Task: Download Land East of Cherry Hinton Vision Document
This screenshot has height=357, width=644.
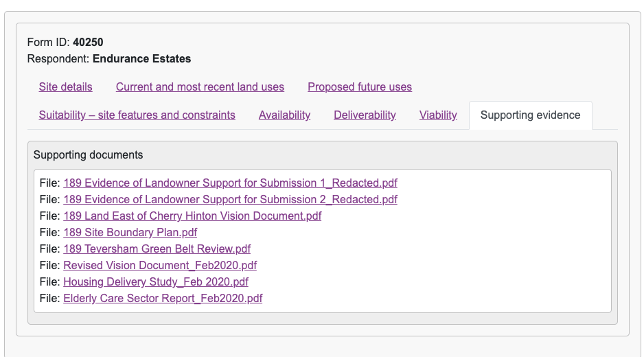Action: [192, 216]
